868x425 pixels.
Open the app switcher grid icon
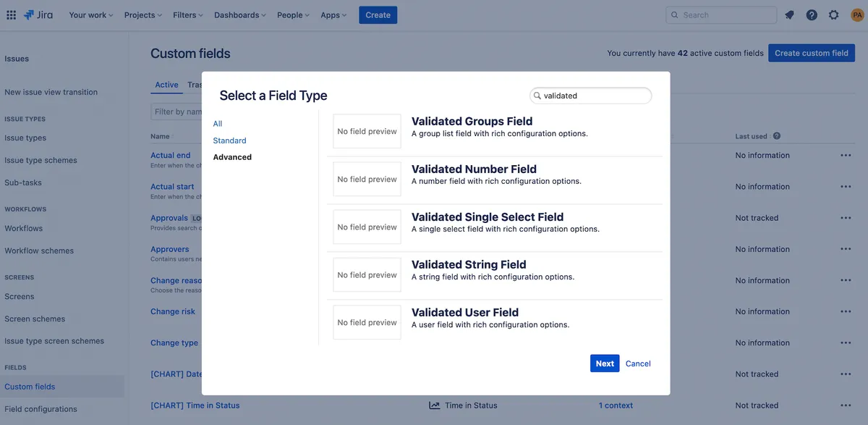[12, 14]
